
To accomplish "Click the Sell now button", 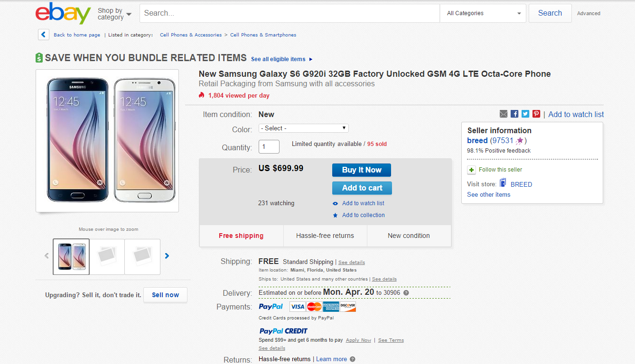I will (x=165, y=295).
